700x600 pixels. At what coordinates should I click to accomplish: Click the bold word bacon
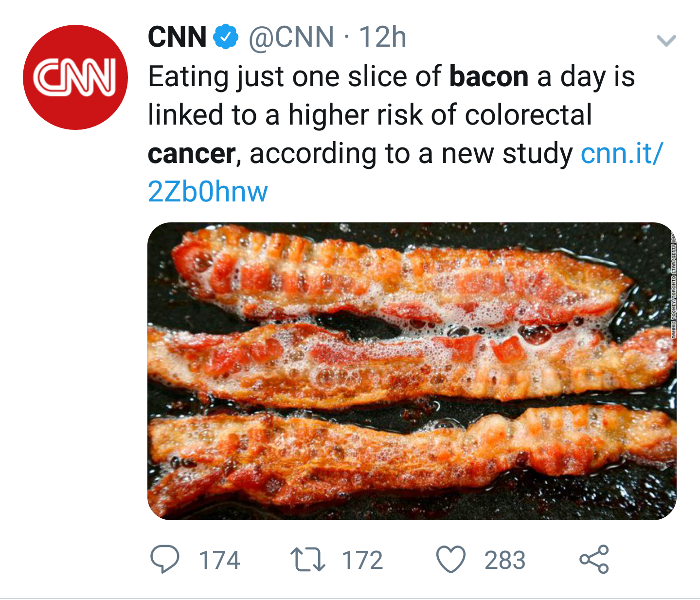pos(488,77)
